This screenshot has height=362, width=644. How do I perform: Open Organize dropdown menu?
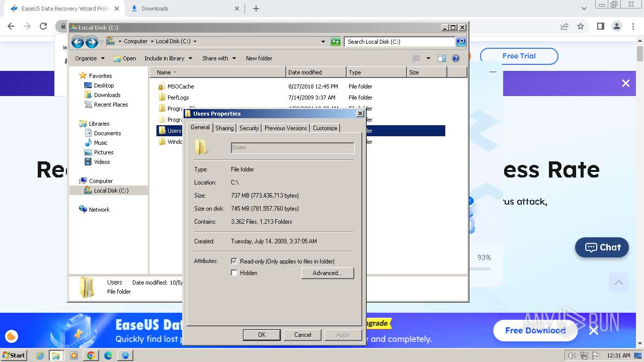pyautogui.click(x=90, y=58)
